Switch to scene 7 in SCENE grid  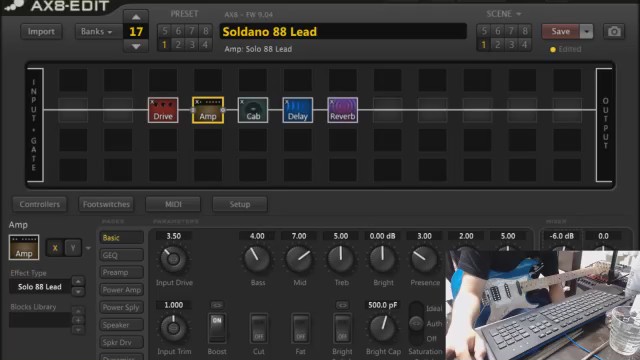511,31
